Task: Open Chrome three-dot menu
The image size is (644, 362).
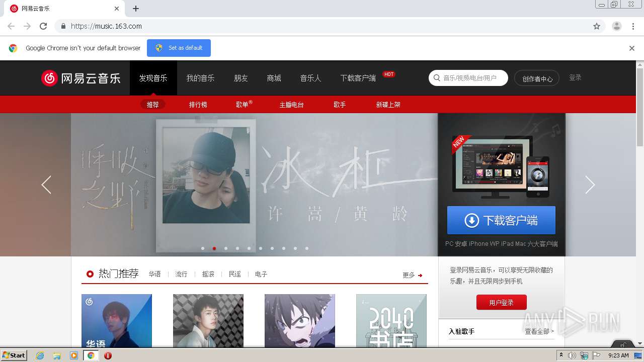Action: pos(633,26)
